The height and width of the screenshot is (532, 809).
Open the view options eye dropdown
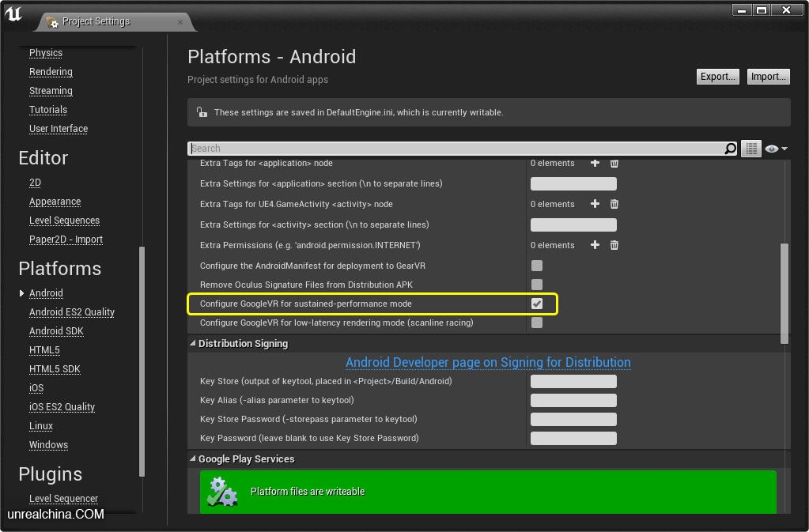(776, 149)
